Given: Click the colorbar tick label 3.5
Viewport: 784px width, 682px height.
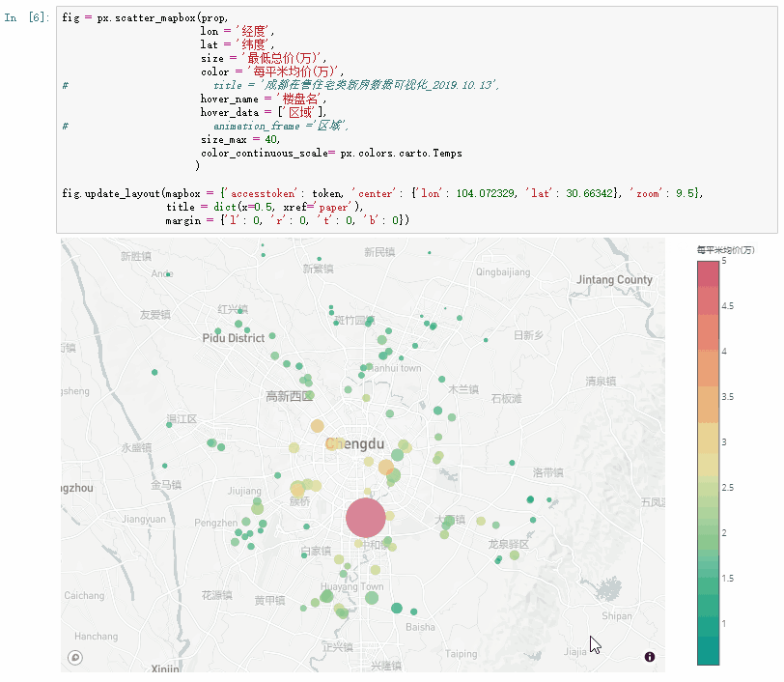Looking at the screenshot, I should 727,397.
